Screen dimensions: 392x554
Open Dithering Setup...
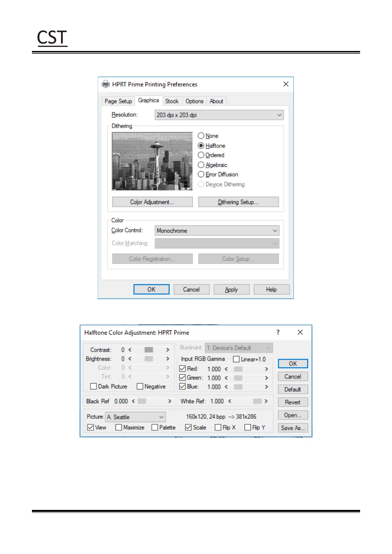238,202
